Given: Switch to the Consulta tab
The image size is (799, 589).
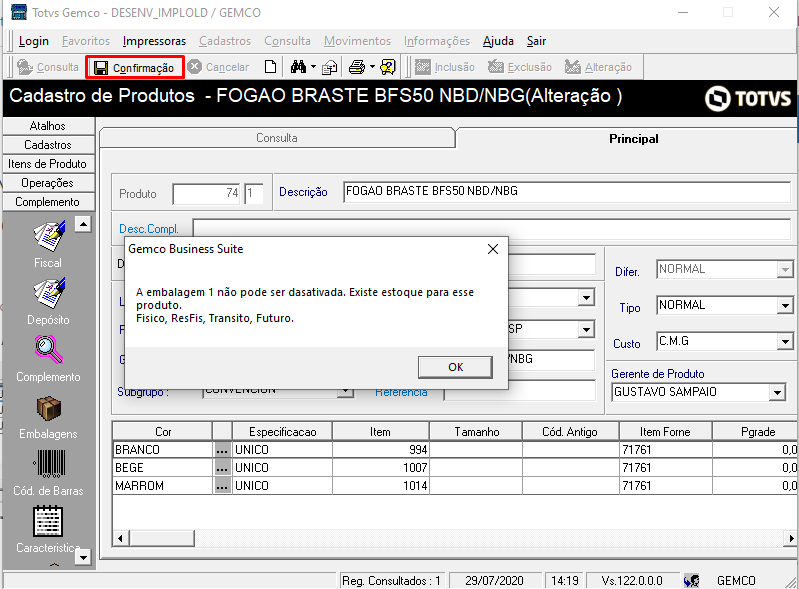Looking at the screenshot, I should (x=277, y=138).
